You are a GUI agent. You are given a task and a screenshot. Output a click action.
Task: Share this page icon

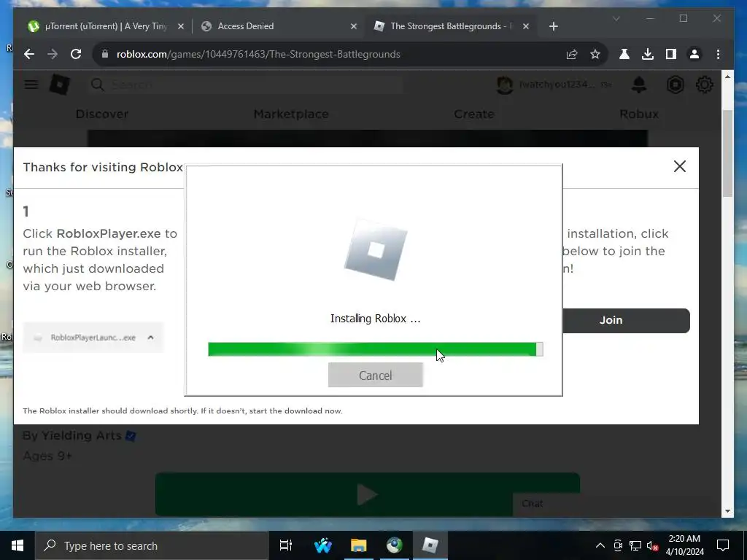pos(572,54)
